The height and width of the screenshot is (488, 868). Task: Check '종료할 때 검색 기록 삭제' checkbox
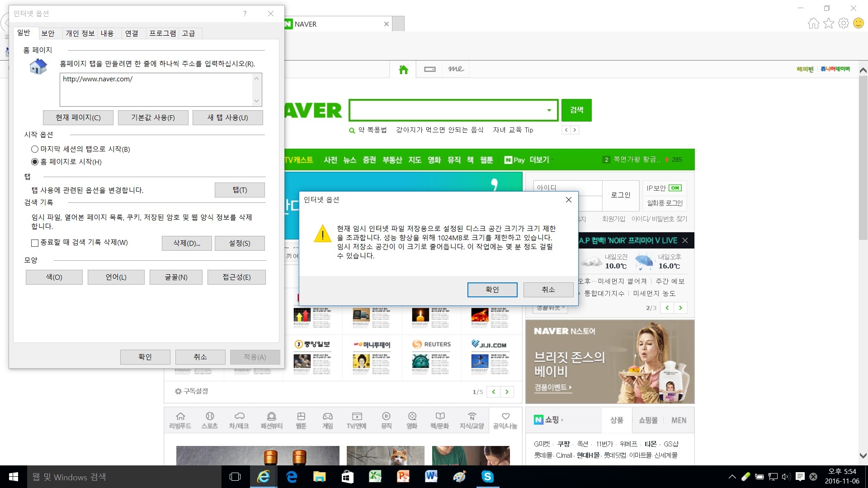point(35,243)
